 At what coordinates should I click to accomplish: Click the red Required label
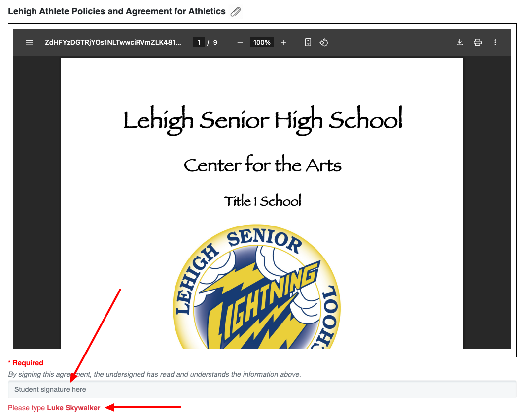26,363
